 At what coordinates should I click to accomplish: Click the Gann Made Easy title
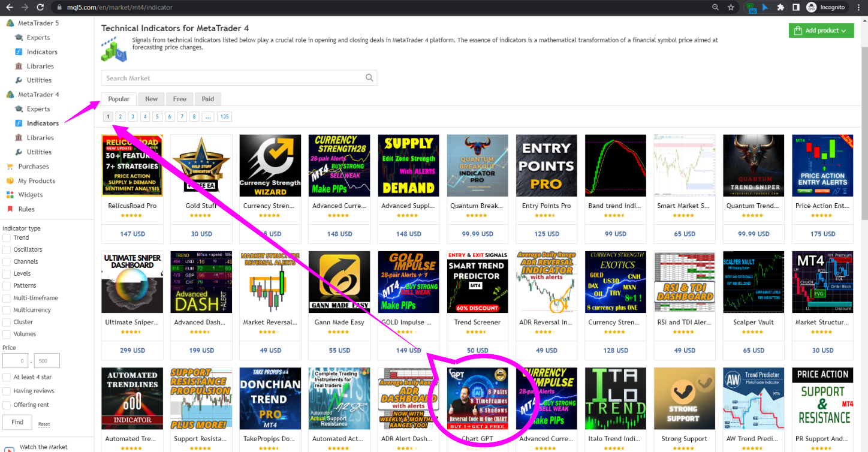pyautogui.click(x=339, y=322)
